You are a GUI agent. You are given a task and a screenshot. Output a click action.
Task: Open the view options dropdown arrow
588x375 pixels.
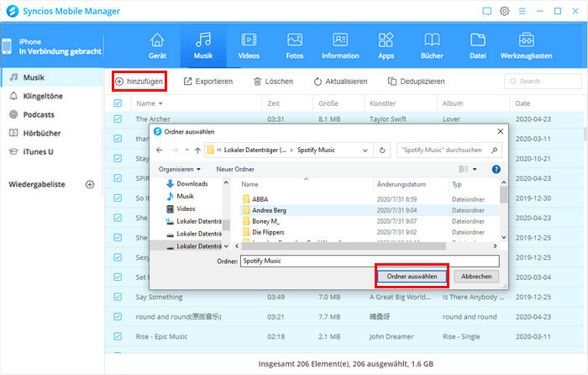475,169
